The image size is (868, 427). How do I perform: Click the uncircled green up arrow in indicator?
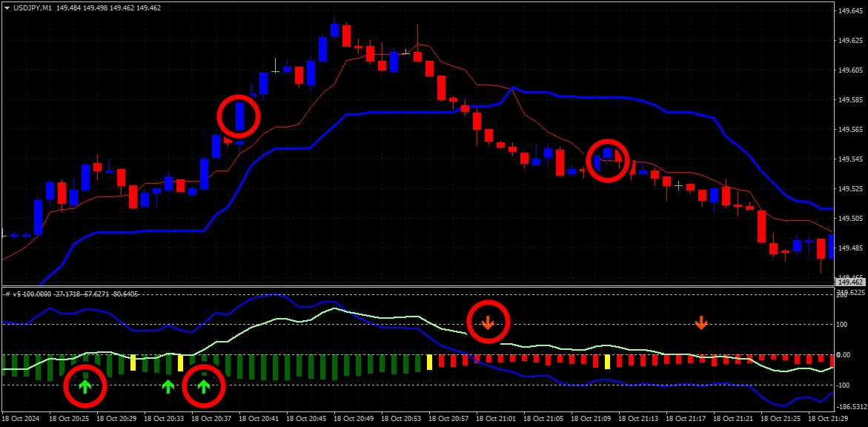pyautogui.click(x=168, y=386)
